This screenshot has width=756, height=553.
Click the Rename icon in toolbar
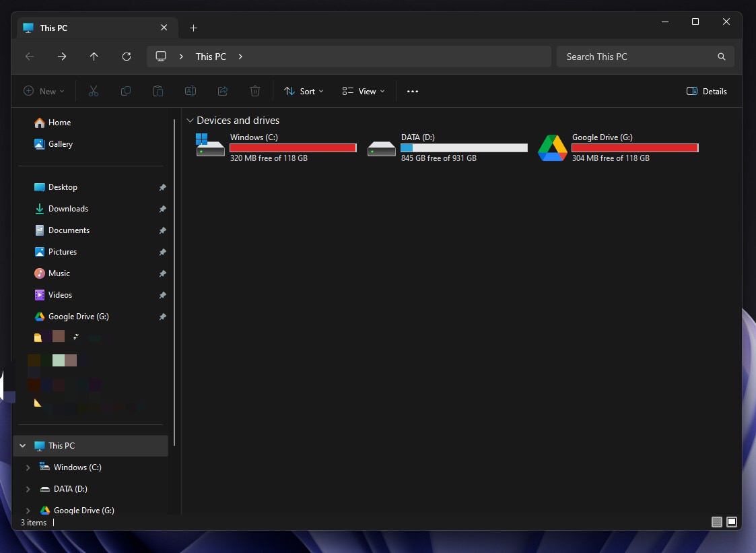click(x=191, y=91)
